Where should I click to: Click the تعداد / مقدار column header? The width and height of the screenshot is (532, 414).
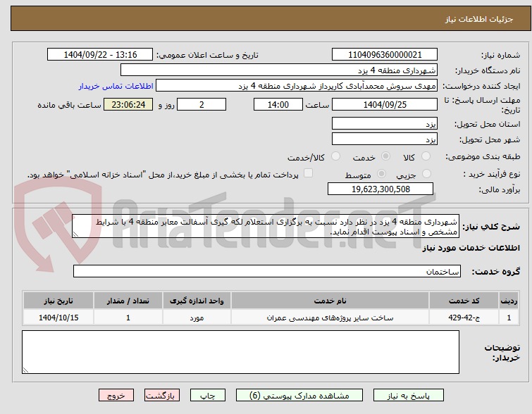point(128,301)
